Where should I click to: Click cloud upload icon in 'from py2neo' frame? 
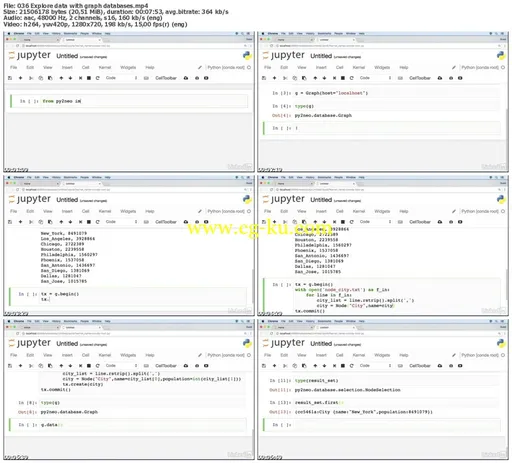(x=186, y=78)
